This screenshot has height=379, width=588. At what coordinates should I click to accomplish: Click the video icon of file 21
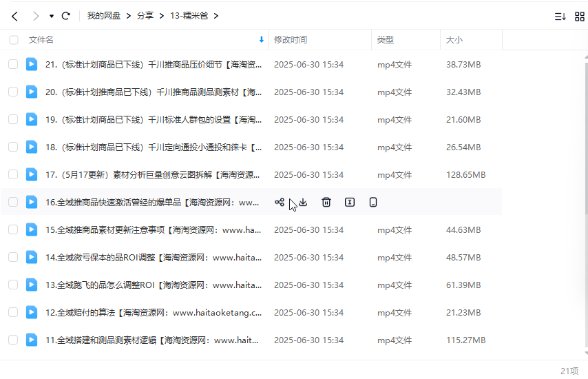pos(32,64)
